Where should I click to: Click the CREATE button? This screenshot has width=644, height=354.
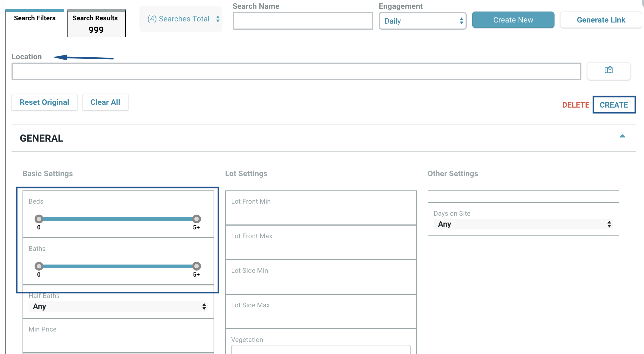(x=614, y=105)
